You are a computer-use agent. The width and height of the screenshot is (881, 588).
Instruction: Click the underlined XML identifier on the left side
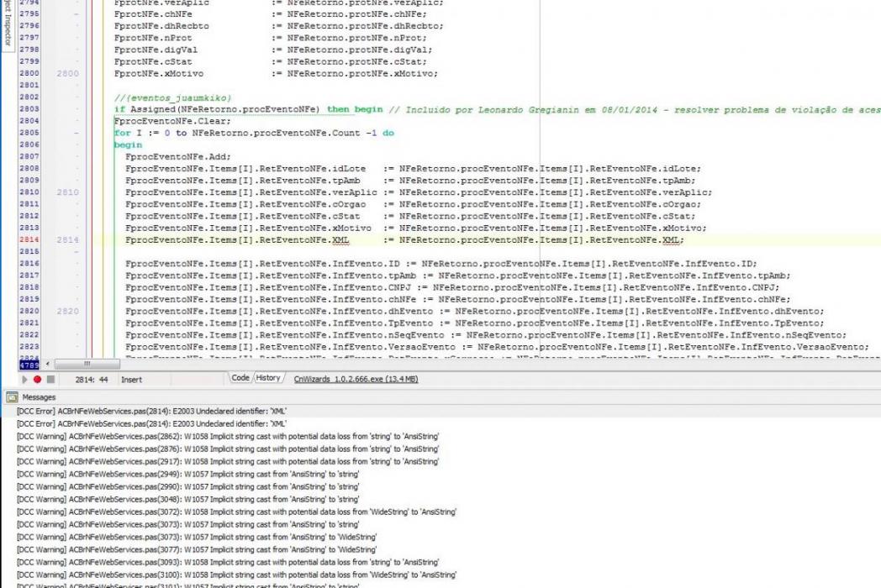pos(340,239)
